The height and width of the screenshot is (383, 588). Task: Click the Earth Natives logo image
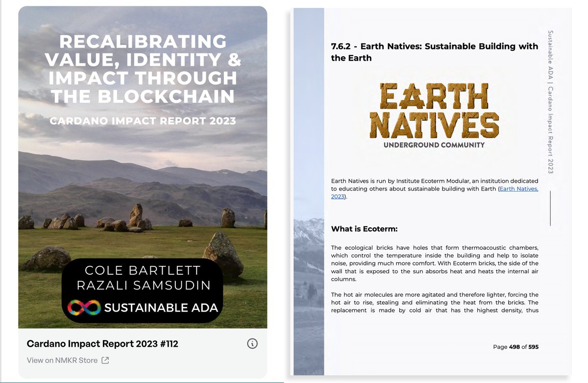pos(434,116)
